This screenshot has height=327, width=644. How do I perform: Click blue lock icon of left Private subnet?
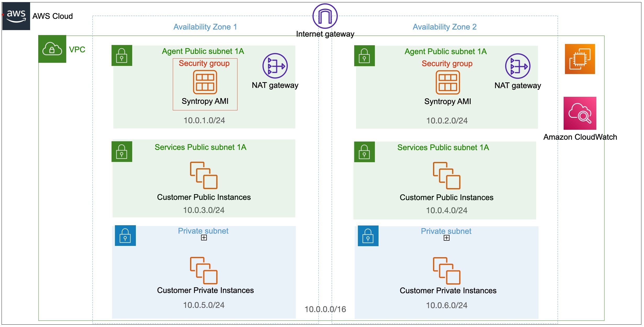click(x=125, y=235)
